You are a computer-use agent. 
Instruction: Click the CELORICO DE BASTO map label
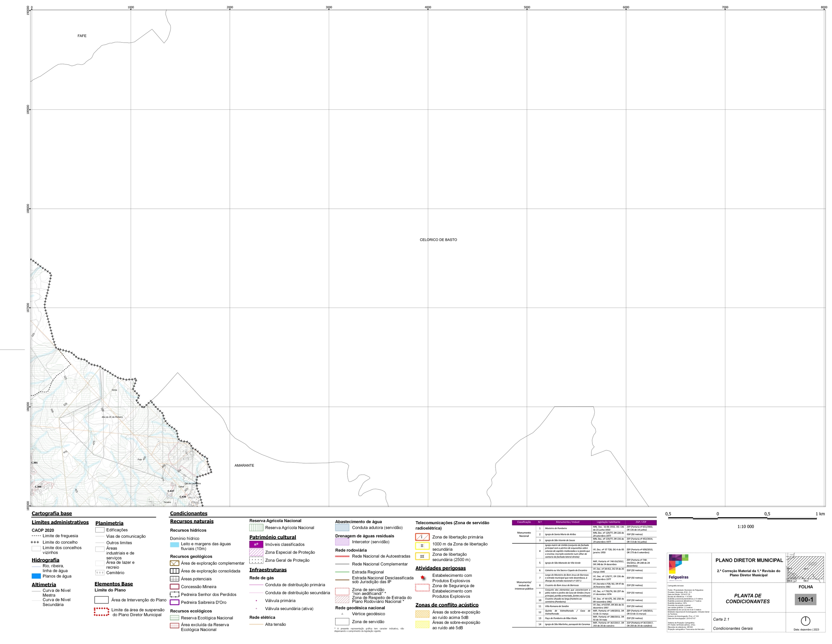click(x=438, y=240)
